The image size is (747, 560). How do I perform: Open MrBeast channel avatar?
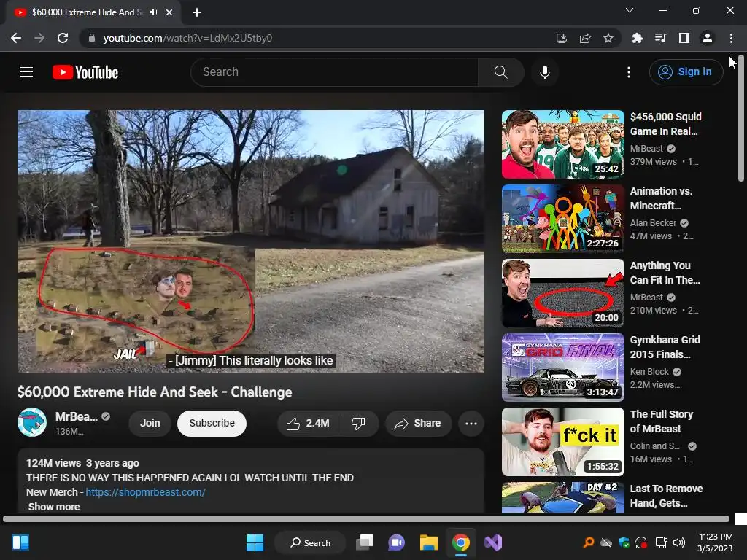pyautogui.click(x=32, y=422)
